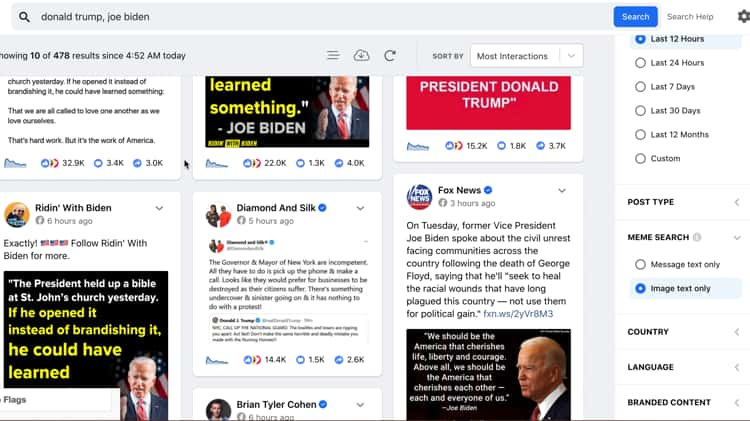This screenshot has height=421, width=750.
Task: Open Diamond And Silk page name link
Action: coord(276,208)
